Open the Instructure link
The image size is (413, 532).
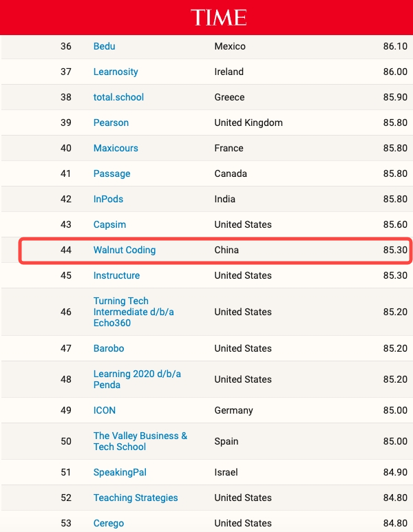point(116,275)
